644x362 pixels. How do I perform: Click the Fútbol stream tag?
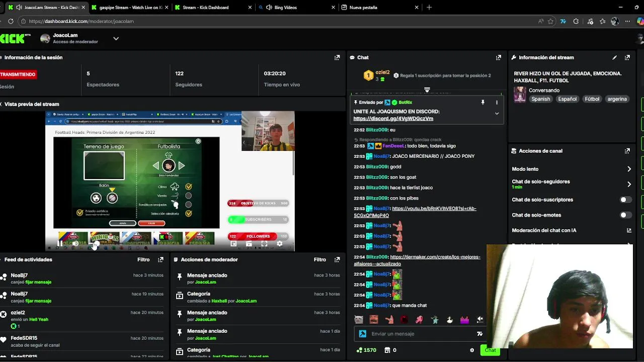click(592, 99)
